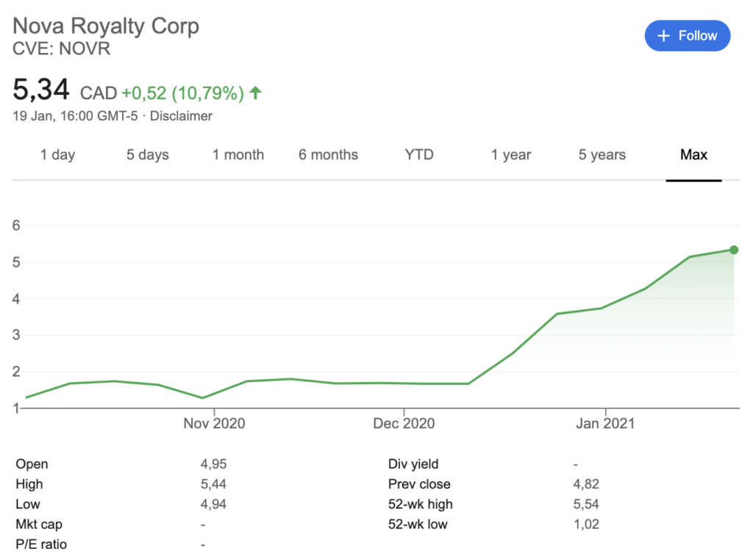
Task: Click the Dec 2020 axis label
Action: 404,424
